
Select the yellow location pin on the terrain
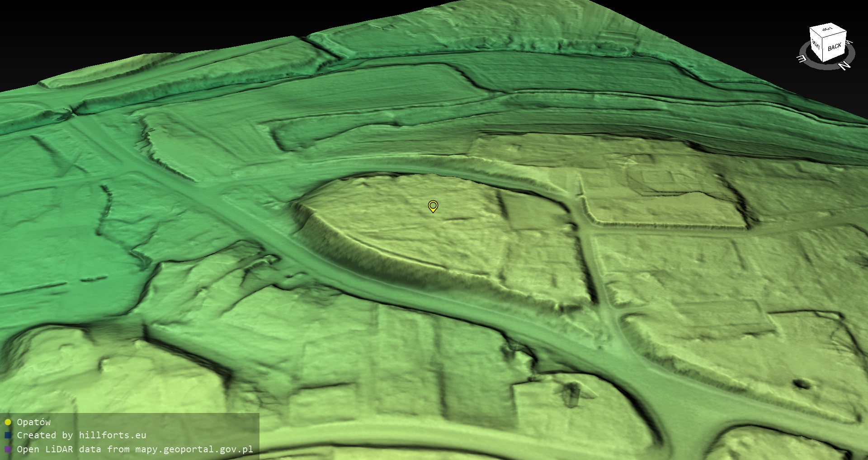[x=433, y=206]
